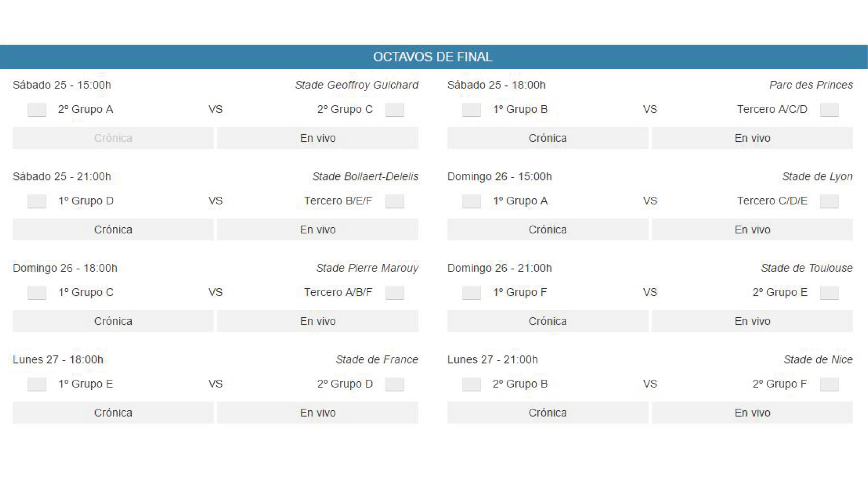Viewport: 868px width, 488px height.
Task: Open Crónica for Stade Pierre Marouy match
Action: click(113, 321)
